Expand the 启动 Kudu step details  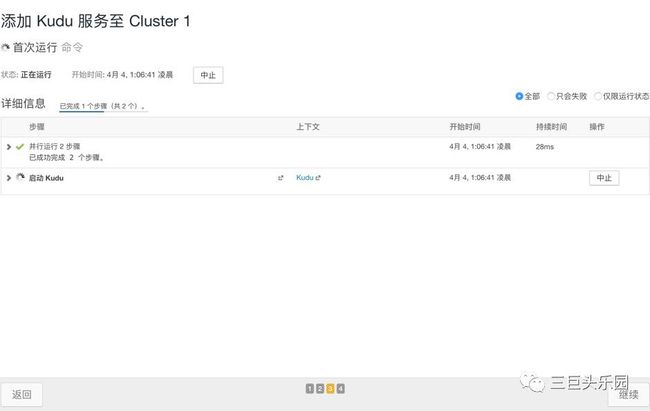coord(9,178)
